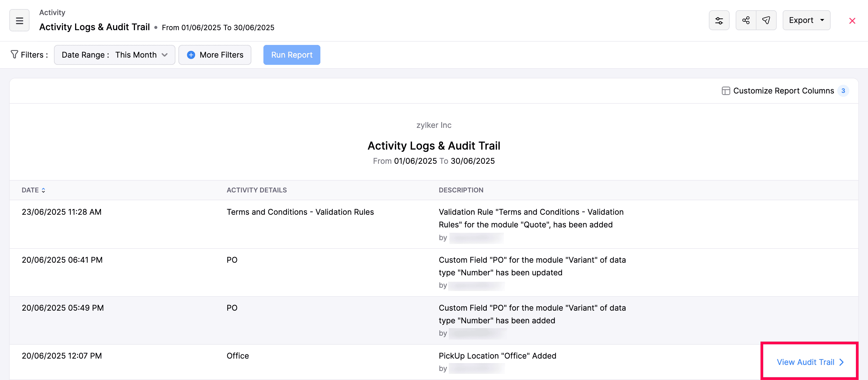The width and height of the screenshot is (868, 380).
Task: Click the Customize Report Columns grid icon
Action: pyautogui.click(x=725, y=91)
